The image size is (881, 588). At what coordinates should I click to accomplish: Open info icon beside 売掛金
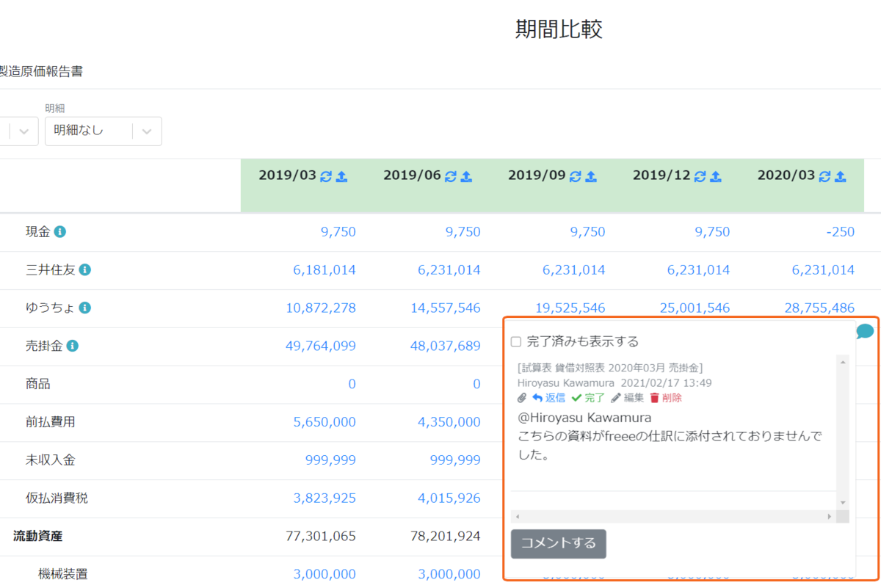[x=73, y=346]
